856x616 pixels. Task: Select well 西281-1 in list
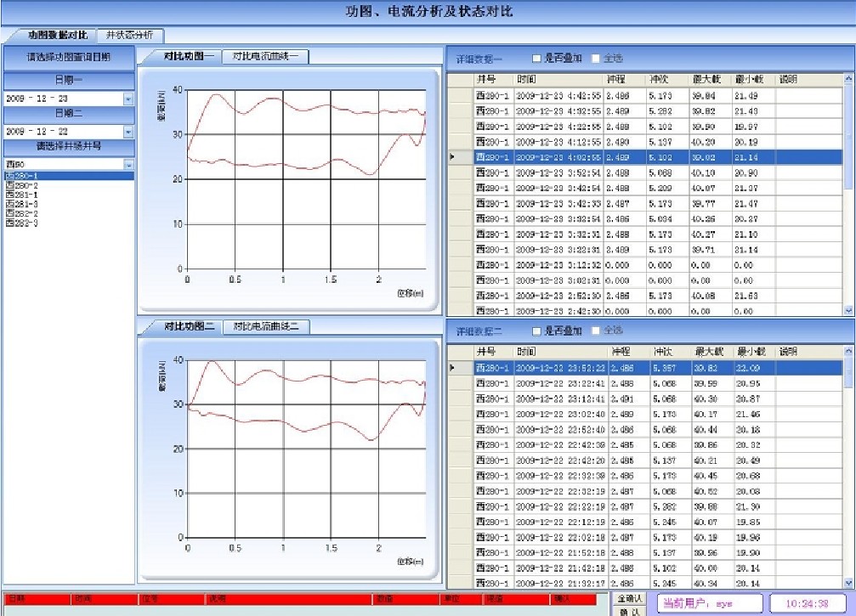(22, 195)
